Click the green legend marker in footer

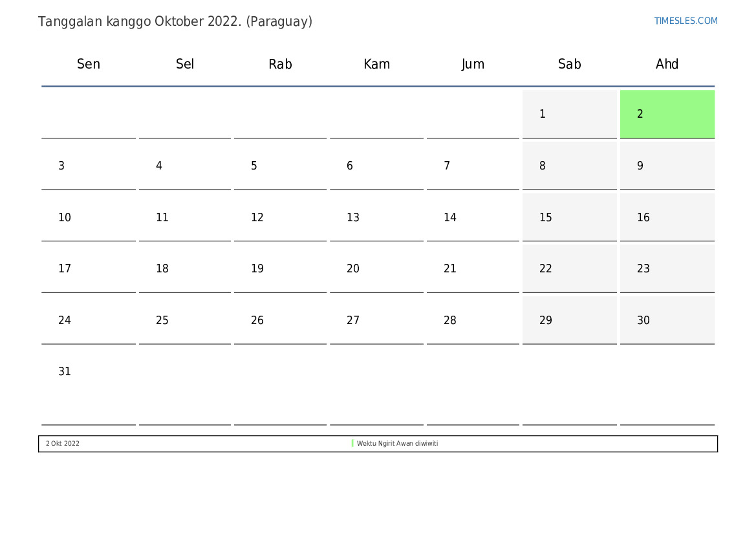point(352,444)
